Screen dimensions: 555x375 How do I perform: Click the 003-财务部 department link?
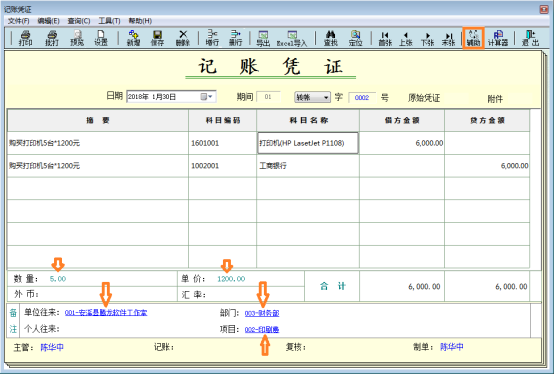coord(262,313)
